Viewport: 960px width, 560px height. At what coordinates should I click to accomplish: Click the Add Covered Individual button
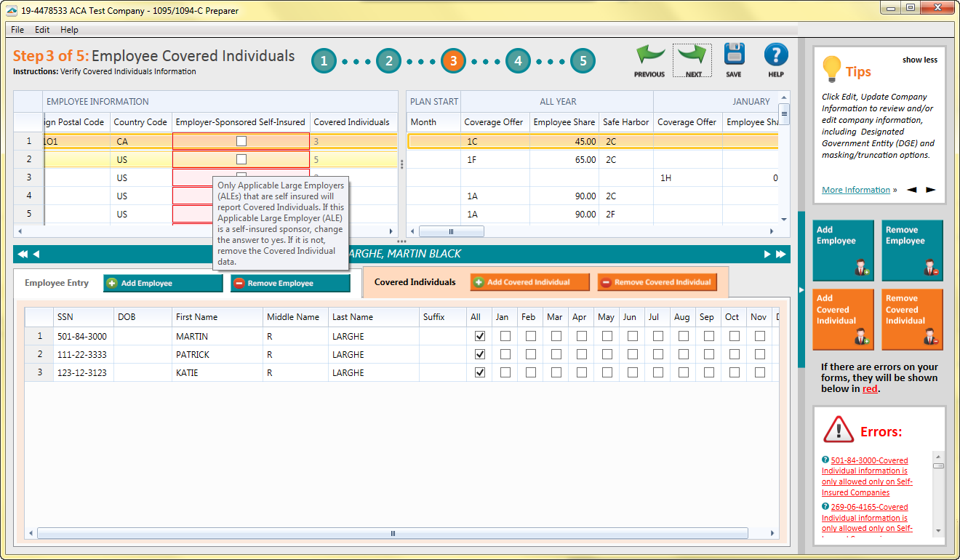point(528,282)
